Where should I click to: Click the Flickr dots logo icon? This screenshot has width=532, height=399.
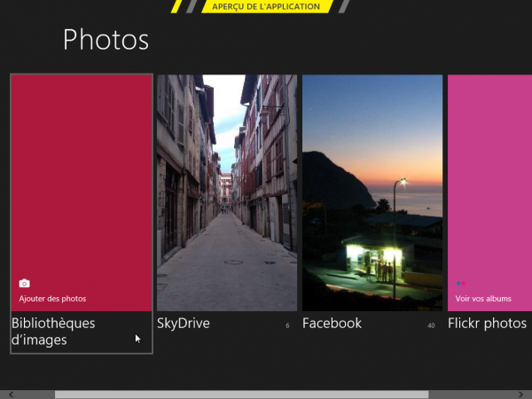point(460,284)
